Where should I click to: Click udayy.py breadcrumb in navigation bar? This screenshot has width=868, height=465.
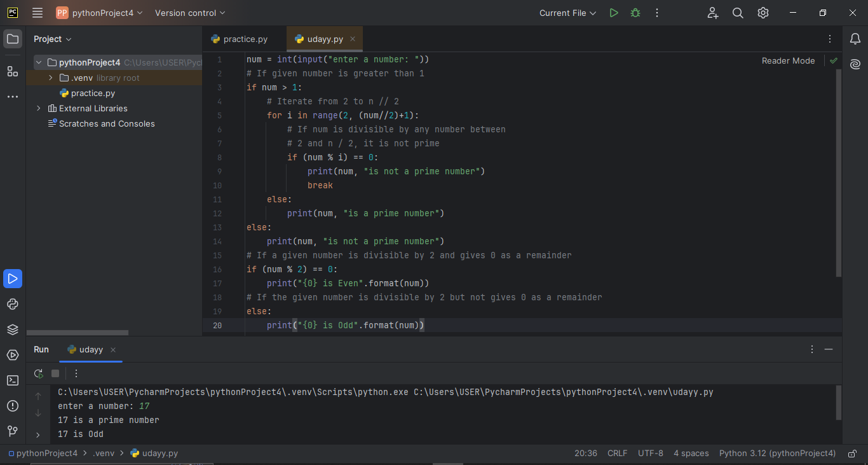tap(154, 454)
